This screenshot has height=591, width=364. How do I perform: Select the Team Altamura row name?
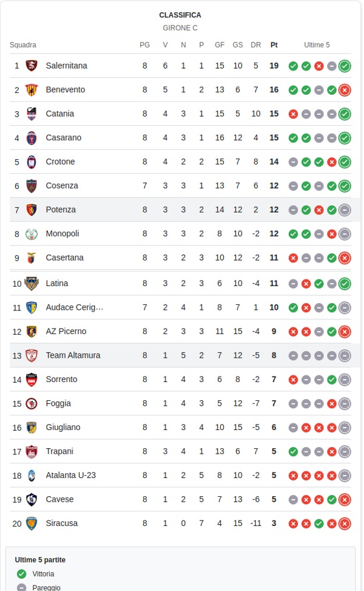click(73, 355)
